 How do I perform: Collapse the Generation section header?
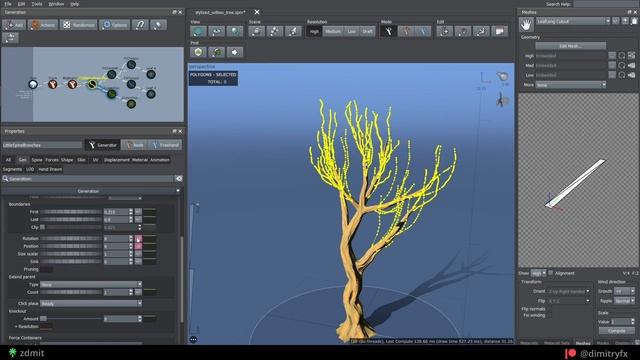coord(91,191)
